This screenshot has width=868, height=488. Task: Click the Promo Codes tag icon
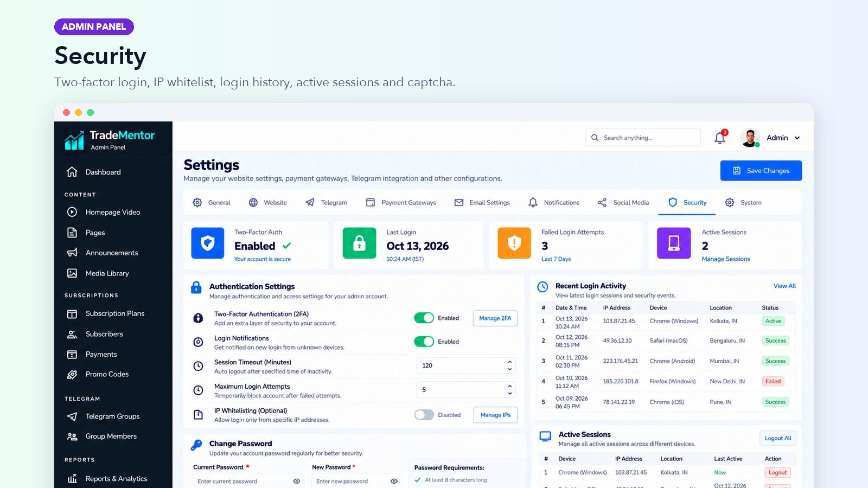click(72, 374)
